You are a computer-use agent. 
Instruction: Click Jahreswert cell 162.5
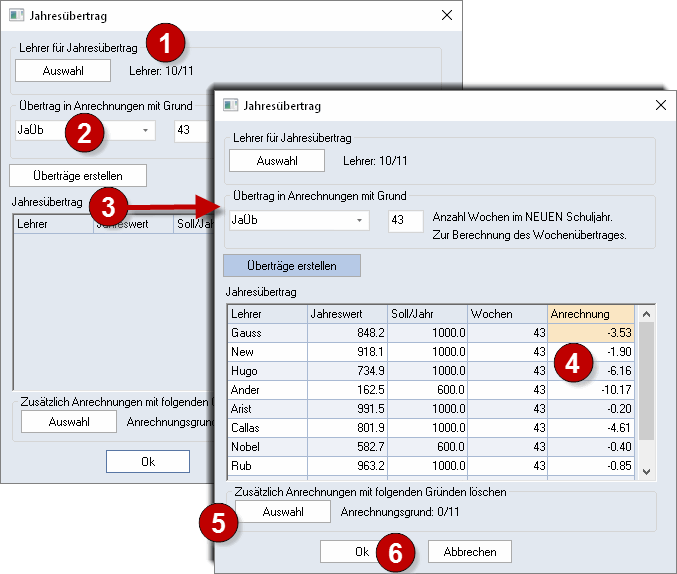tap(347, 390)
